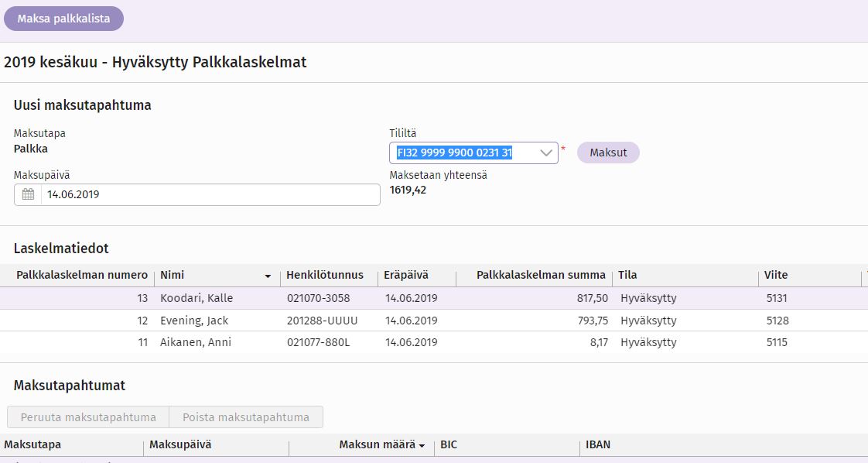Viewport: 868px width, 463px height.
Task: Sort by Nimi column arrow
Action: coord(268,276)
